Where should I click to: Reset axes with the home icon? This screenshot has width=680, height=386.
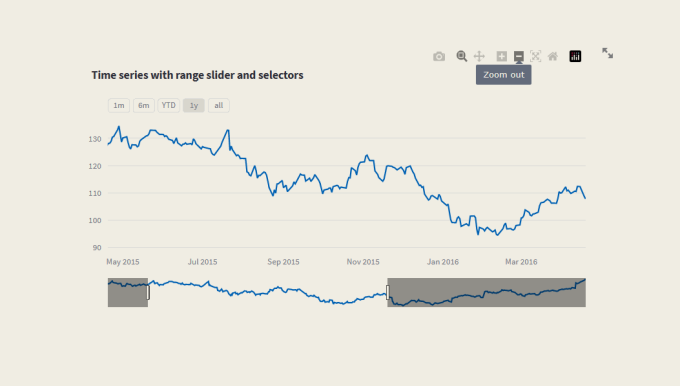tap(553, 56)
